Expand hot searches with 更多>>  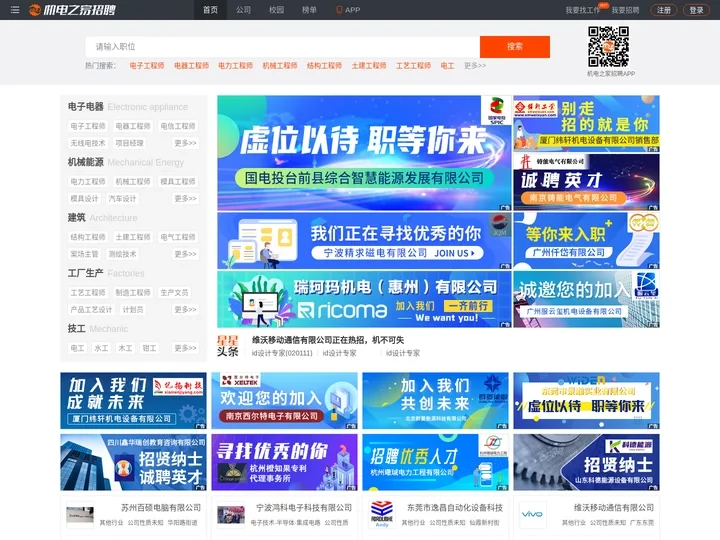click(x=475, y=66)
